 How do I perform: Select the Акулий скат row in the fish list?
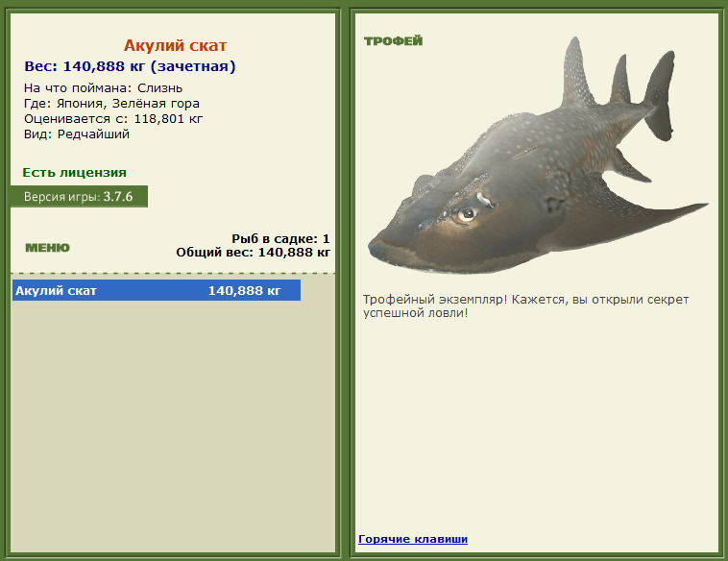[x=157, y=290]
